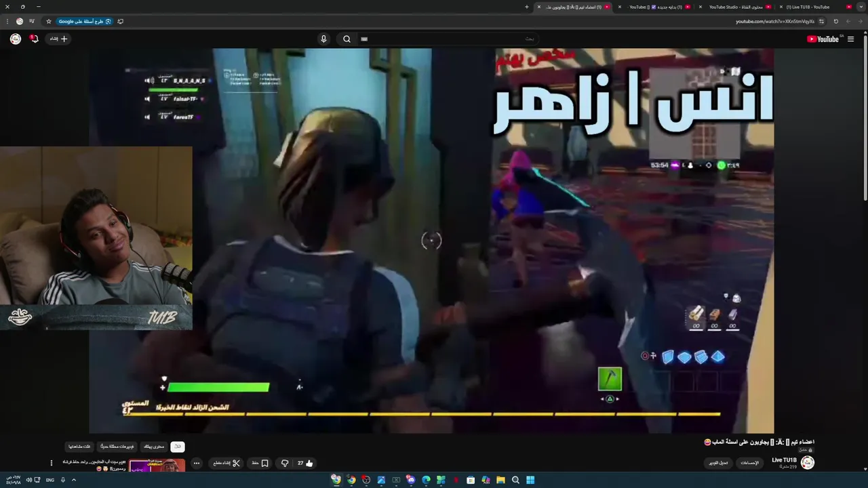Select the recently uploaded videos chip
The image size is (868, 488).
117,447
